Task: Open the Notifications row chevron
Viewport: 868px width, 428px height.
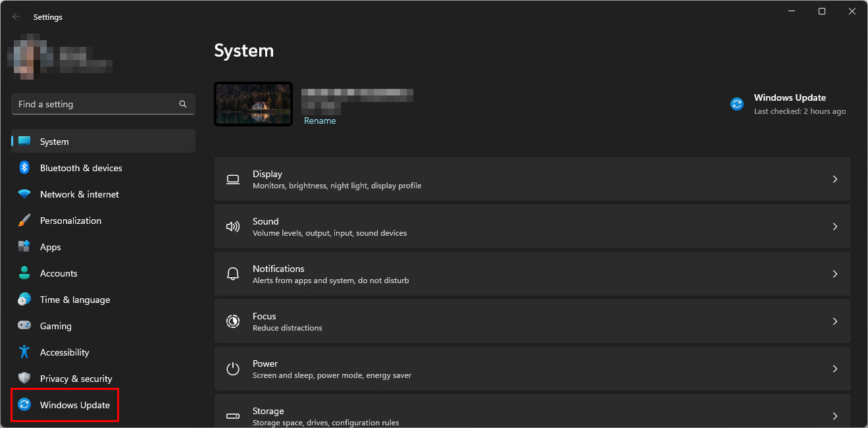Action: point(834,274)
